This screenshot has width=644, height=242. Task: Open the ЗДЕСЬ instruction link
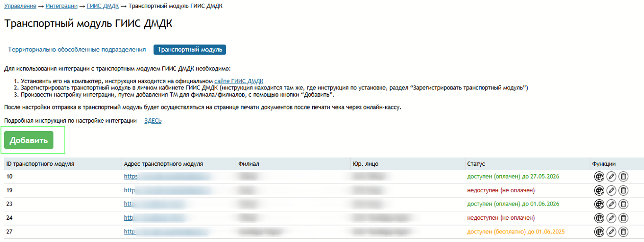(x=153, y=121)
